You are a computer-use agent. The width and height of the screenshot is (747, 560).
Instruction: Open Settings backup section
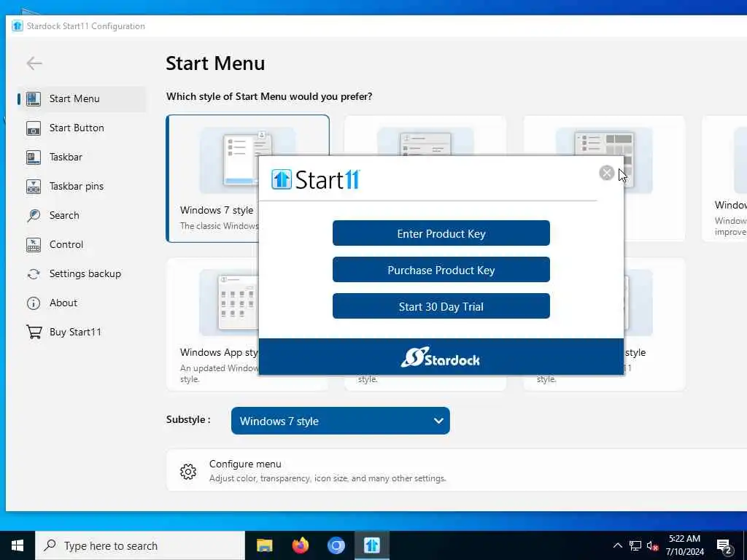click(82, 274)
